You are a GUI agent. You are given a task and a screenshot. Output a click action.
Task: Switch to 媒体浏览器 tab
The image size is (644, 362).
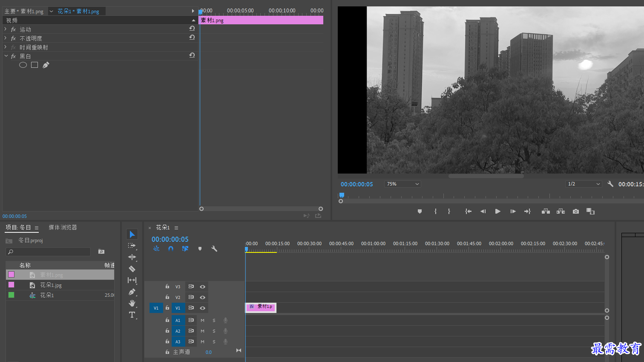(x=63, y=227)
